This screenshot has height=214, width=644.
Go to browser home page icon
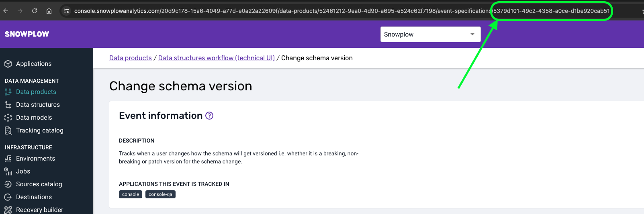pos(49,11)
